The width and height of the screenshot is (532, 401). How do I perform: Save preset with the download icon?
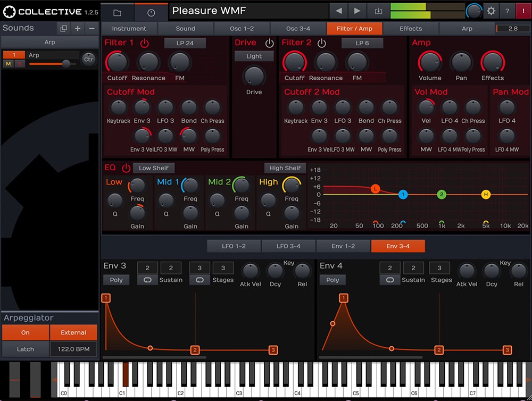pyautogui.click(x=378, y=11)
